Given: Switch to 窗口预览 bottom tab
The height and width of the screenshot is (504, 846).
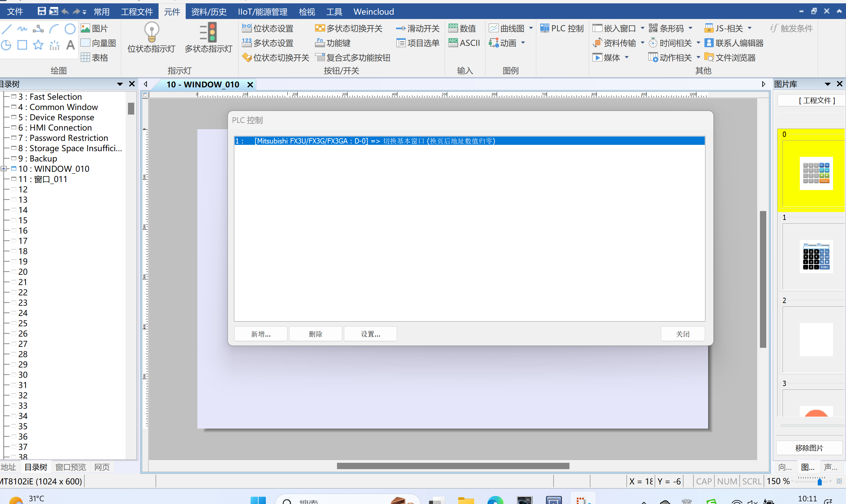Looking at the screenshot, I should click(71, 467).
